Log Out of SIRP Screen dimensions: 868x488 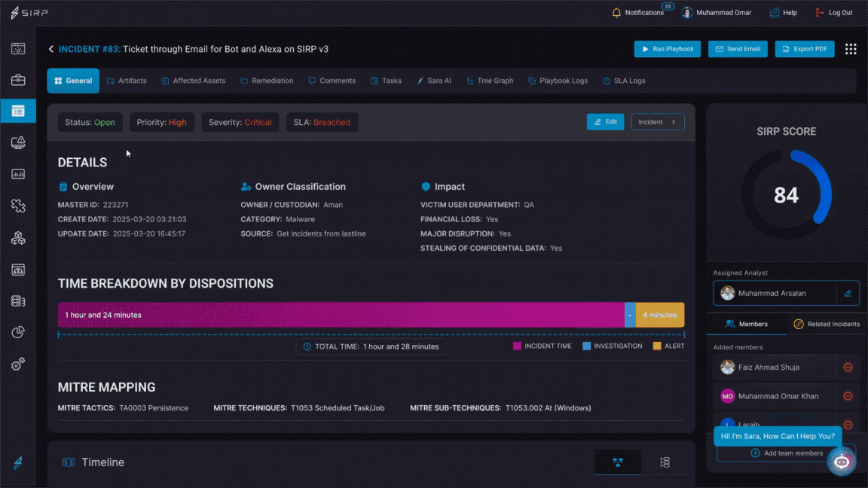tap(833, 12)
